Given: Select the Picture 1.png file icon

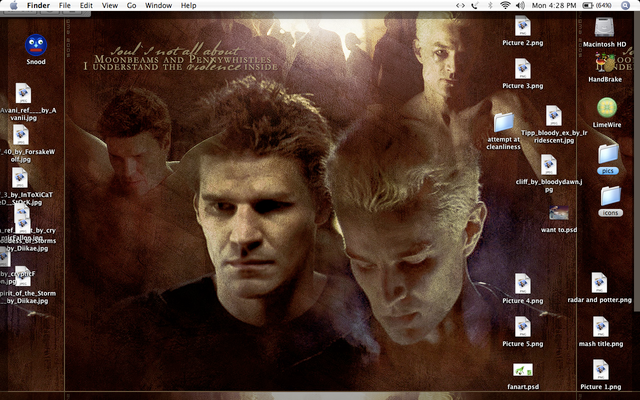Looking at the screenshot, I should [600, 370].
